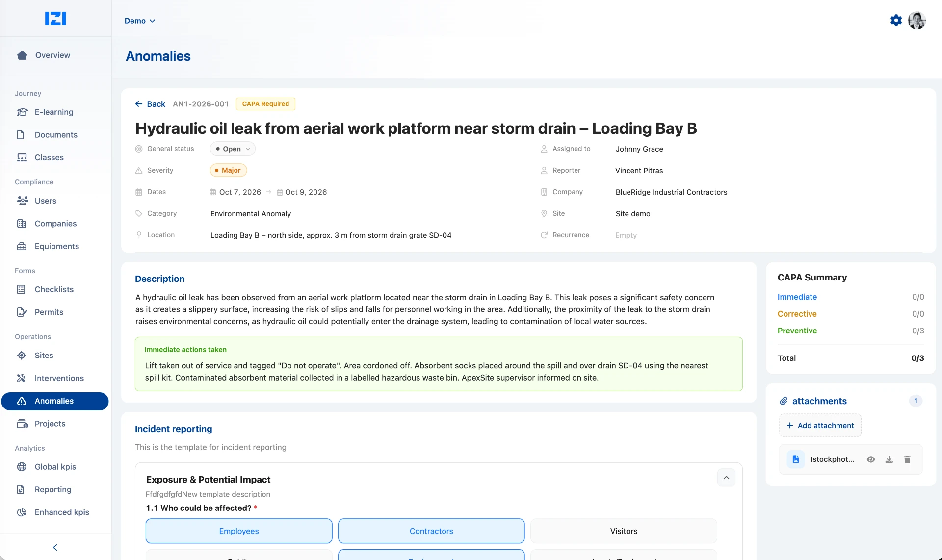This screenshot has height=560, width=942.
Task: Download the Istockphot attachment
Action: pyautogui.click(x=889, y=459)
